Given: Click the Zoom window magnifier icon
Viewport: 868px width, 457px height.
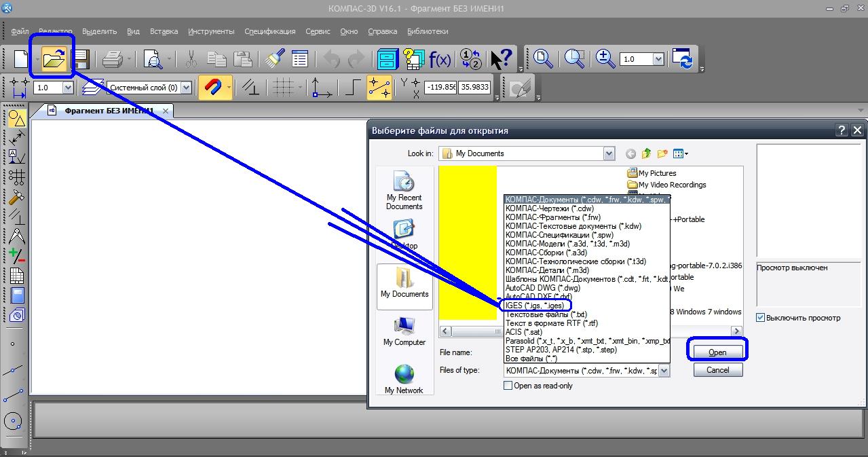Looking at the screenshot, I should (x=575, y=59).
